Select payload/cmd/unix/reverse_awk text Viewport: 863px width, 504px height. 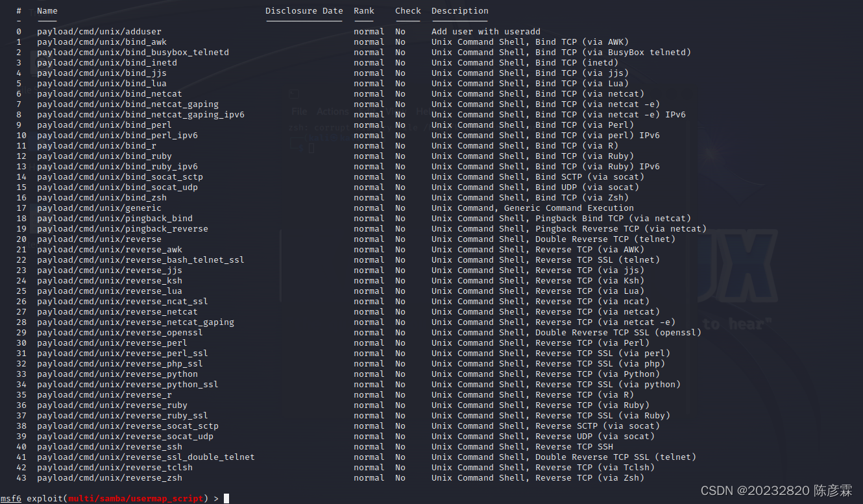coord(110,250)
